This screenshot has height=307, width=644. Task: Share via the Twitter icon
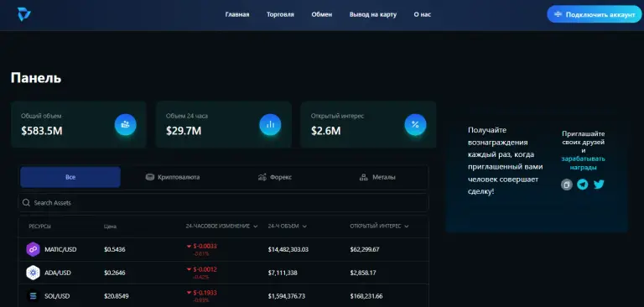coord(599,185)
